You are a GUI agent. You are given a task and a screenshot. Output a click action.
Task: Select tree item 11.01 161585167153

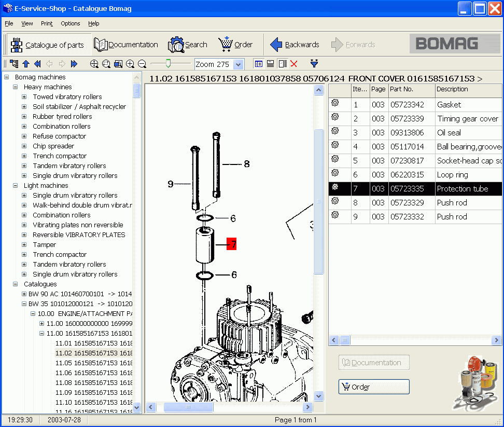pos(93,343)
